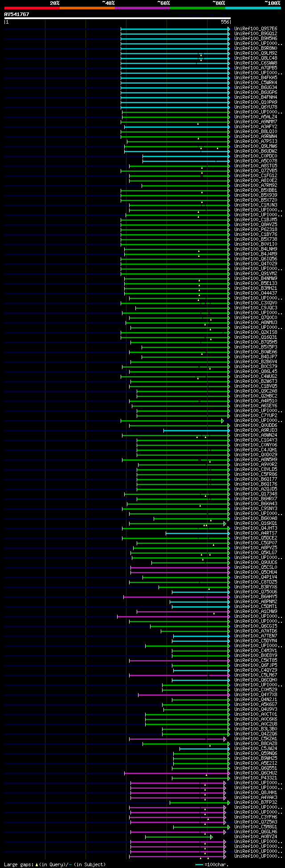Select label UniRef100_A3AFY2
Viewport: 285px width, 868px height.
pyautogui.click(x=256, y=126)
